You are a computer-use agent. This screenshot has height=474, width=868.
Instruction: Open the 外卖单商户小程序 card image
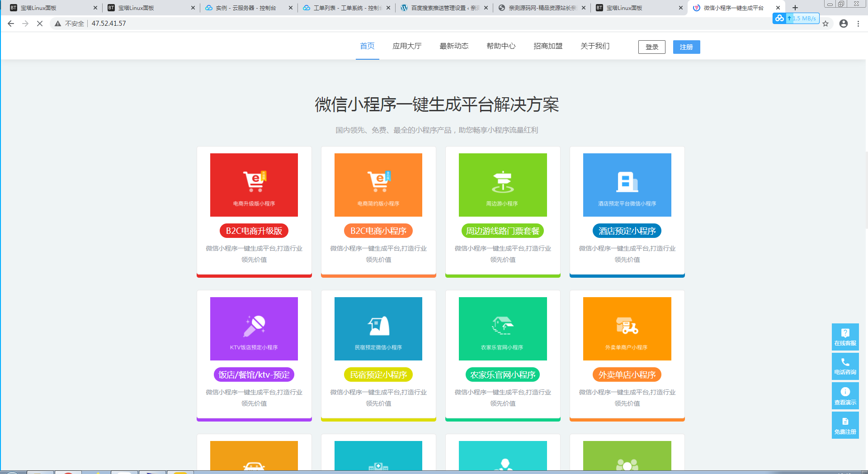click(x=627, y=329)
